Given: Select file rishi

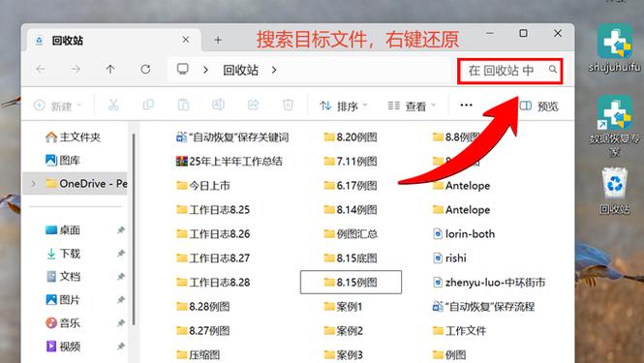Looking at the screenshot, I should pos(449,257).
